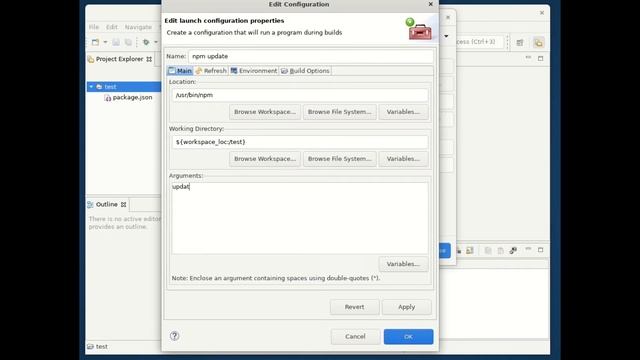Click the pin console link icon
Image resolution: width=640 pixels, height=360 pixels.
[x=513, y=250]
